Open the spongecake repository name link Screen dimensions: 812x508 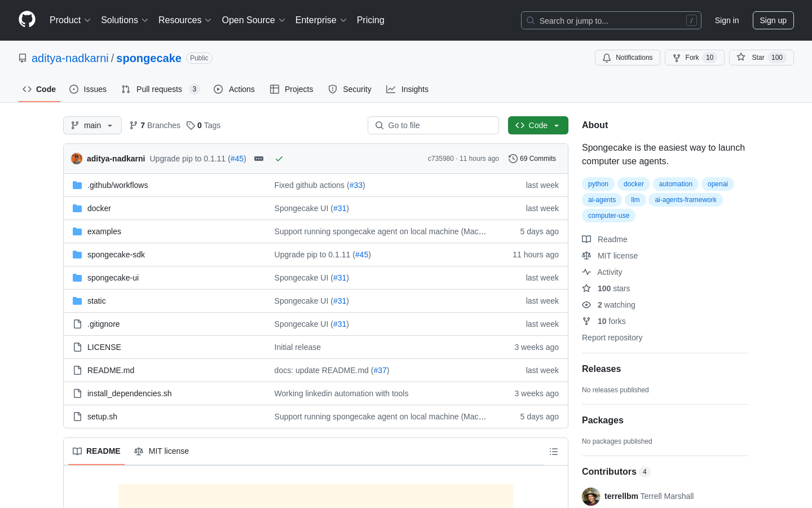click(x=149, y=58)
